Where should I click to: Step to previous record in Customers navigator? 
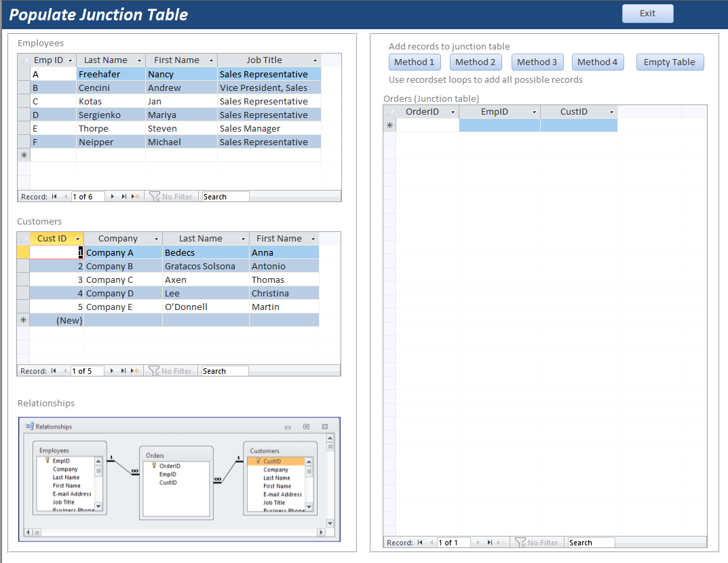[64, 370]
